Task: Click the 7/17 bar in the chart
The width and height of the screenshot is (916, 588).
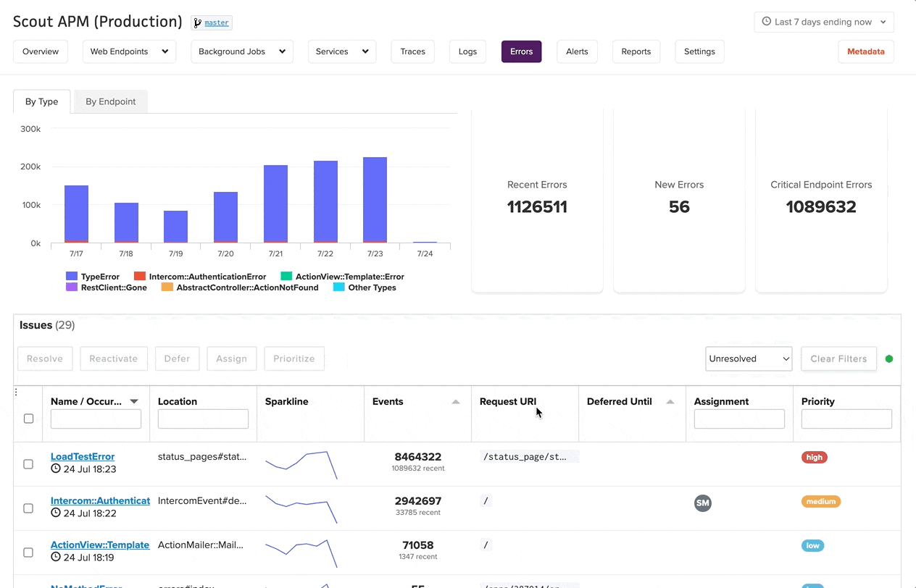Action: point(76,214)
